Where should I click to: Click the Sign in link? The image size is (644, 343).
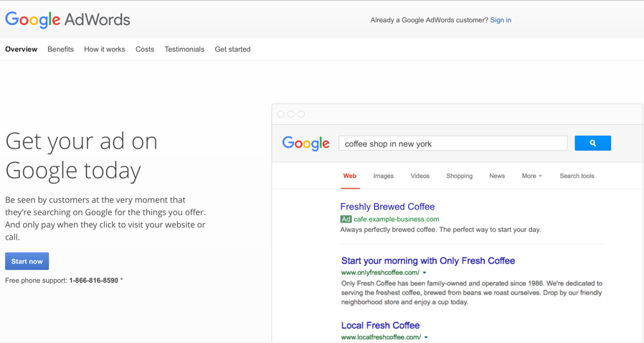(501, 20)
